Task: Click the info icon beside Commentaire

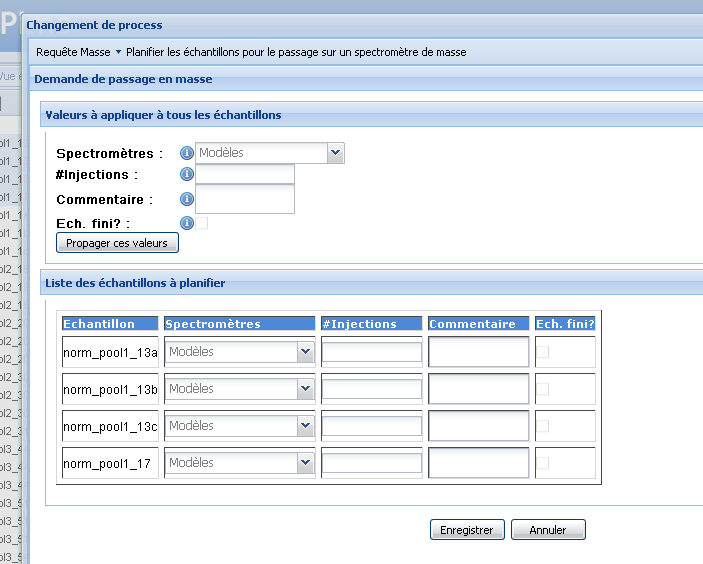Action: click(186, 199)
